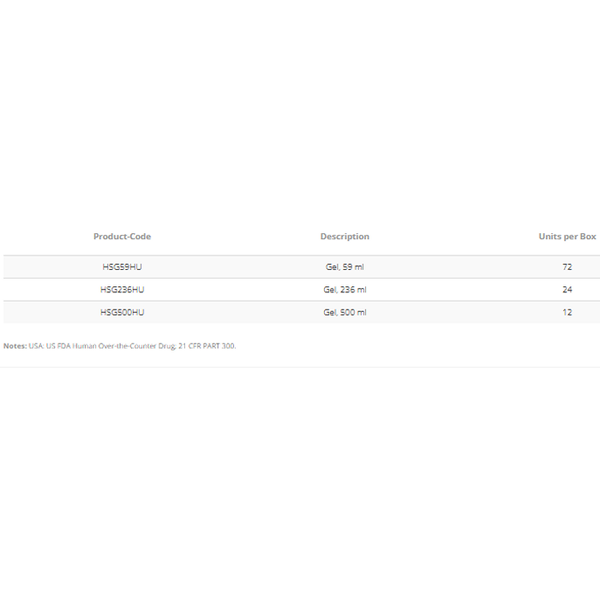The width and height of the screenshot is (600, 600).
Task: Click the 24 units per box value
Action: click(567, 290)
